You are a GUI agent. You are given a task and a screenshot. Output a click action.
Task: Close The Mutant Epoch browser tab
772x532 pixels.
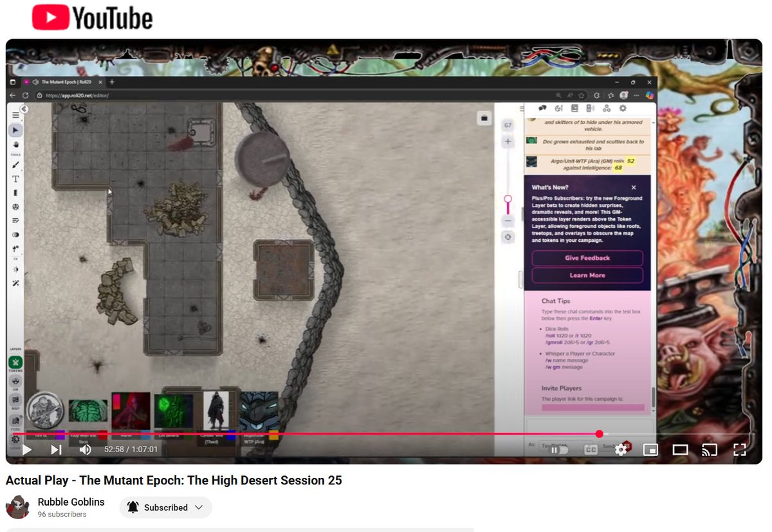point(99,82)
